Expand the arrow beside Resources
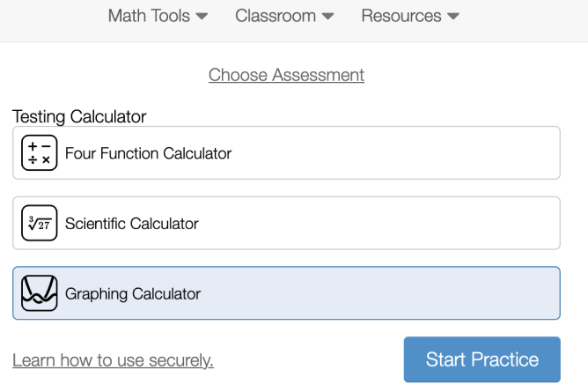This screenshot has height=392, width=588. click(453, 17)
